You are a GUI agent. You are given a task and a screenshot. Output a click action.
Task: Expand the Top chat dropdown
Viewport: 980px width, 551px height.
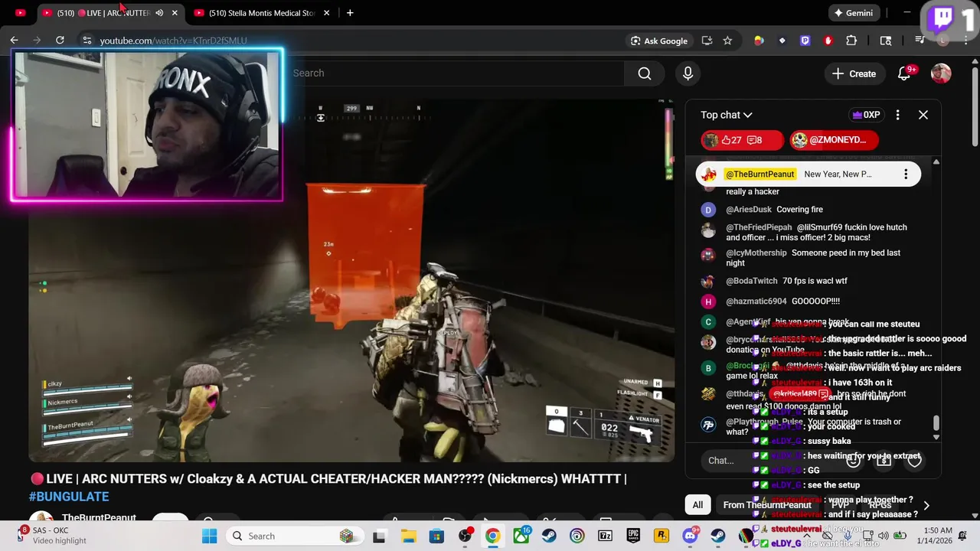coord(727,115)
